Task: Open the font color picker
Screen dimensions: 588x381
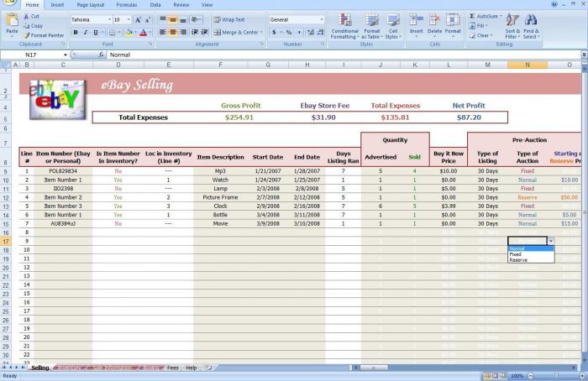Action: click(144, 33)
